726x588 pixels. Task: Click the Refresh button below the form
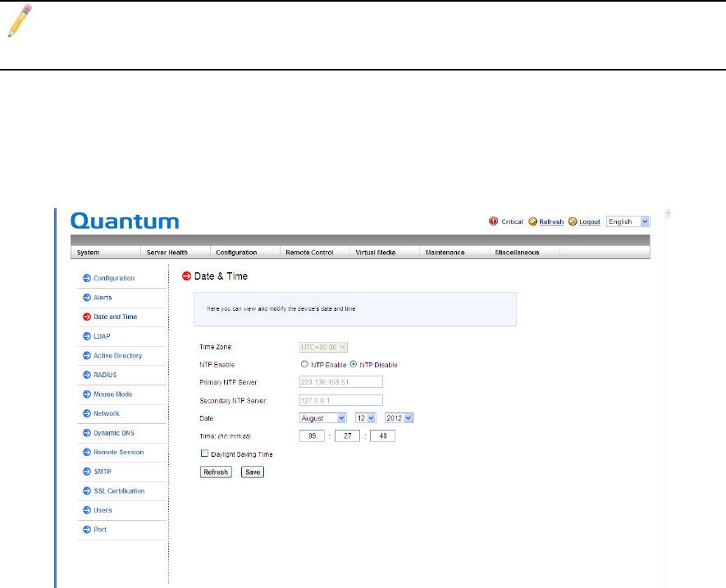tap(216, 472)
